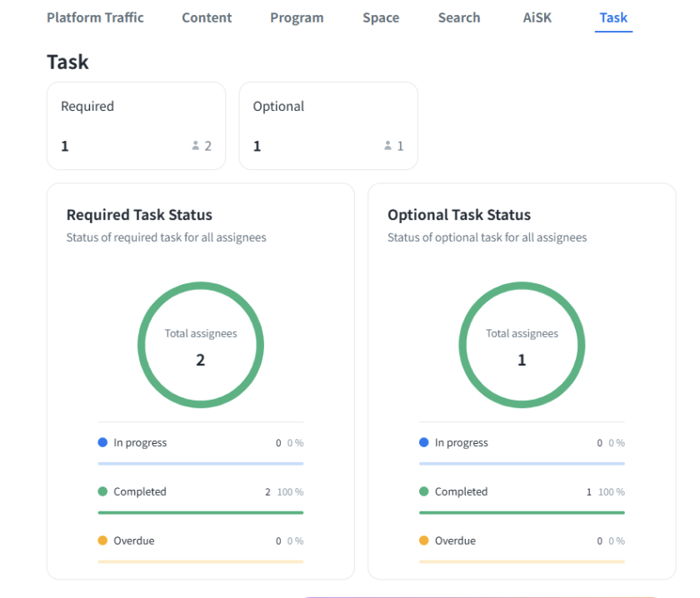Select the Required summary card
Image resolution: width=700 pixels, height=598 pixels.
click(136, 126)
